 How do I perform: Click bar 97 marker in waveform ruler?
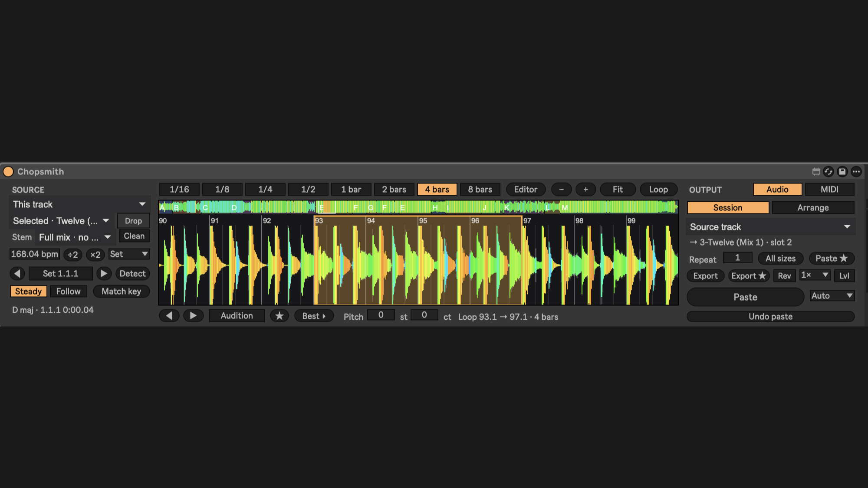coord(527,221)
